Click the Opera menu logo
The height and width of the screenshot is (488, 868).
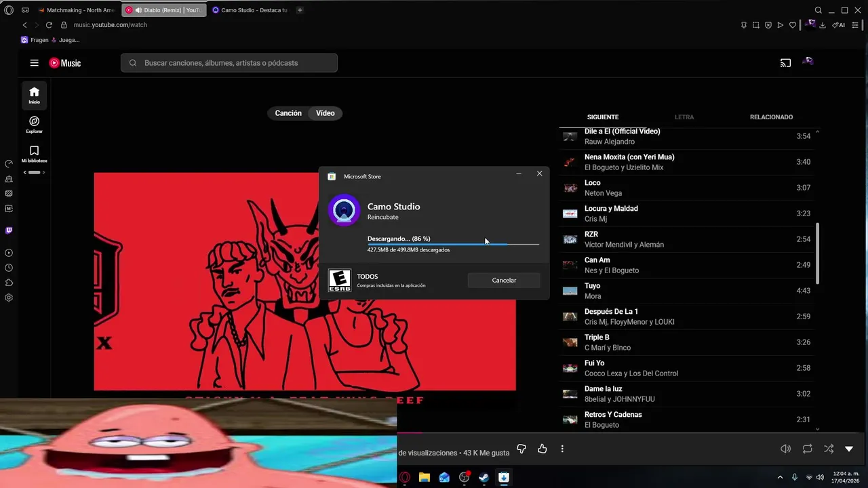(x=9, y=10)
